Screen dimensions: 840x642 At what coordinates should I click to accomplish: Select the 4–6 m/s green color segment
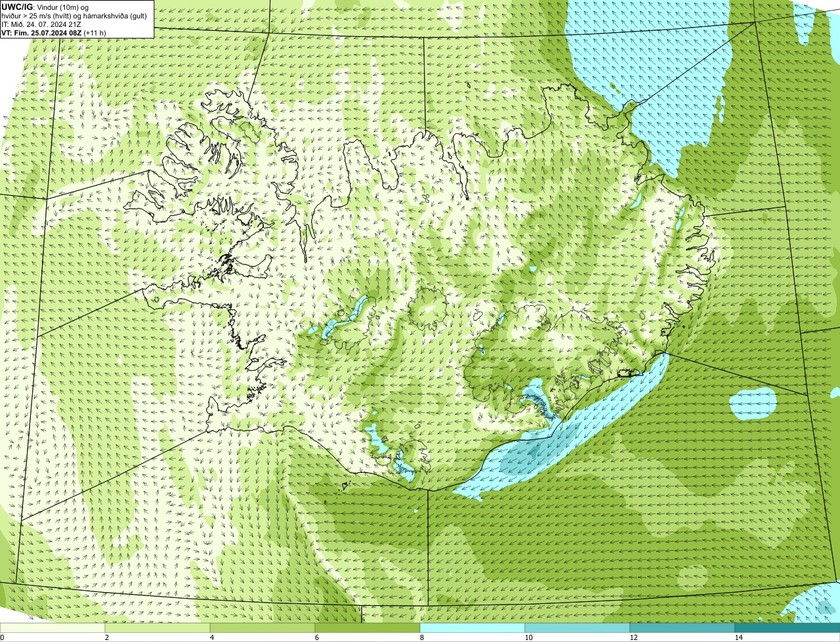tap(262, 628)
